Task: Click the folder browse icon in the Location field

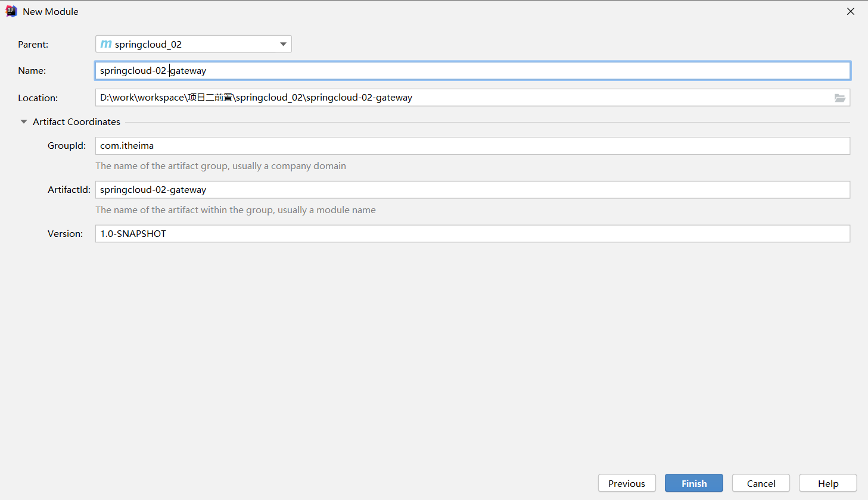Action: [x=840, y=98]
